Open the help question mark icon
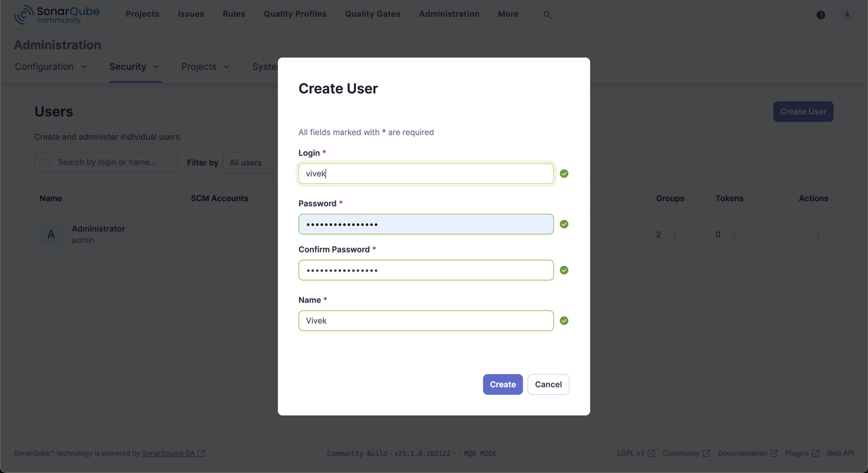This screenshot has width=868, height=473. coord(821,15)
